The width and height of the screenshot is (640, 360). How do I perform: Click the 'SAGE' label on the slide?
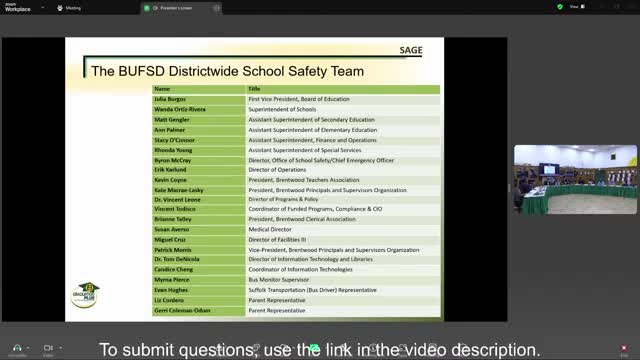tap(411, 50)
